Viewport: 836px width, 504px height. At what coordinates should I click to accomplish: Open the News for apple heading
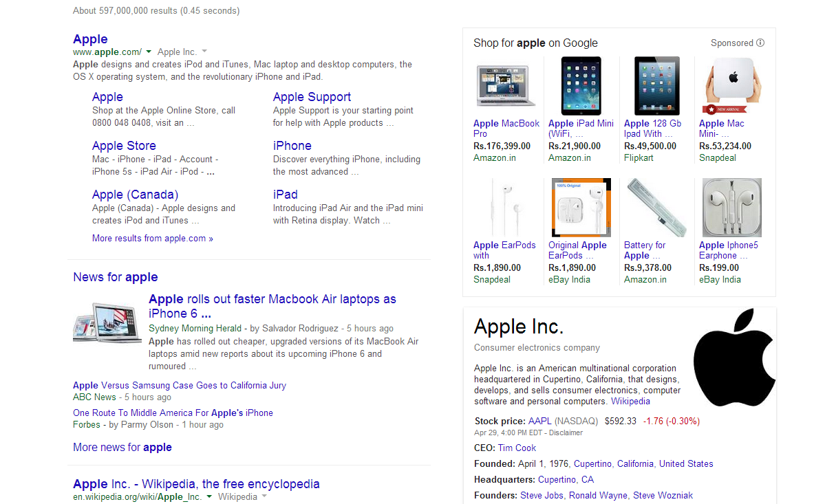pyautogui.click(x=116, y=277)
